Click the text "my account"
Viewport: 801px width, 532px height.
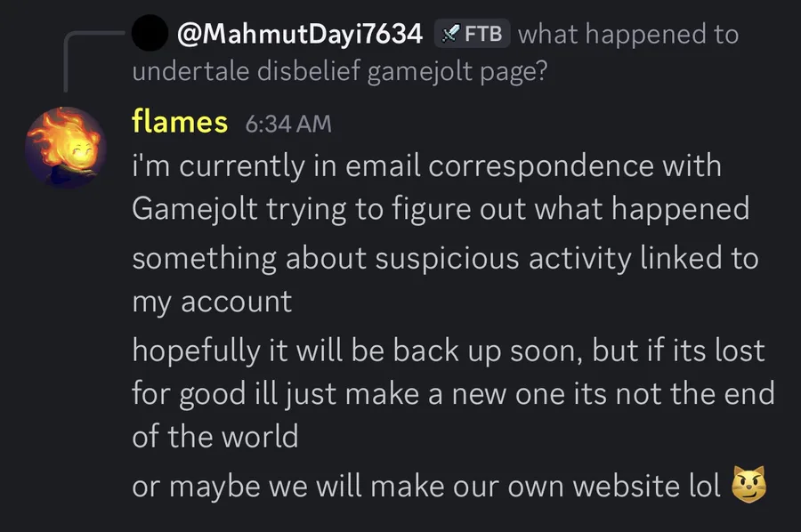[x=211, y=301]
